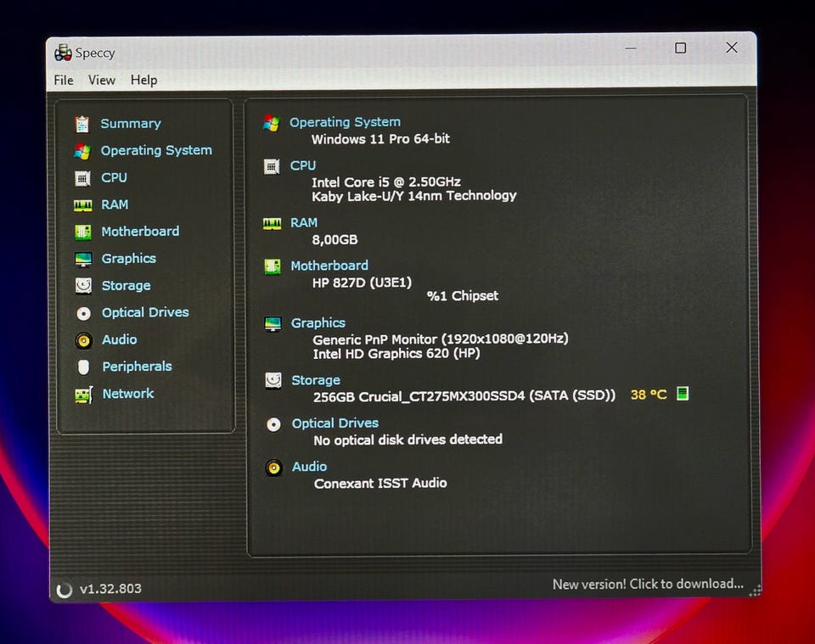Click the green storage temperature indicator icon

click(x=683, y=394)
